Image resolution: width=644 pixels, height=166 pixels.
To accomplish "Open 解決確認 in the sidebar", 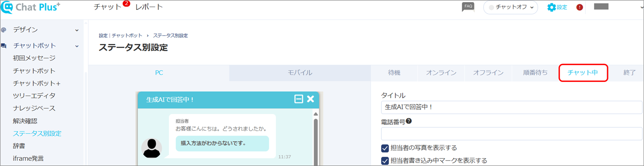I will (x=25, y=121).
